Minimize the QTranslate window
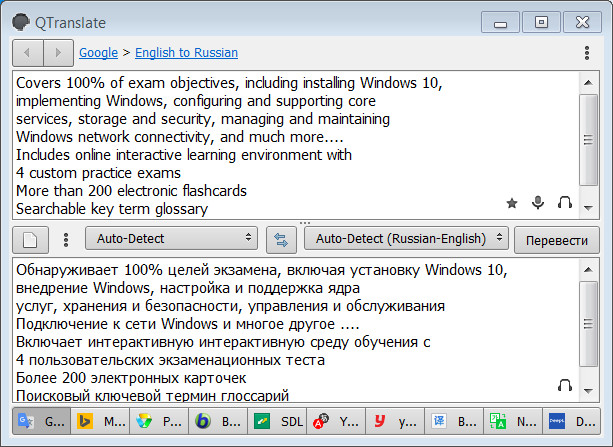The width and height of the screenshot is (613, 447). coord(500,22)
